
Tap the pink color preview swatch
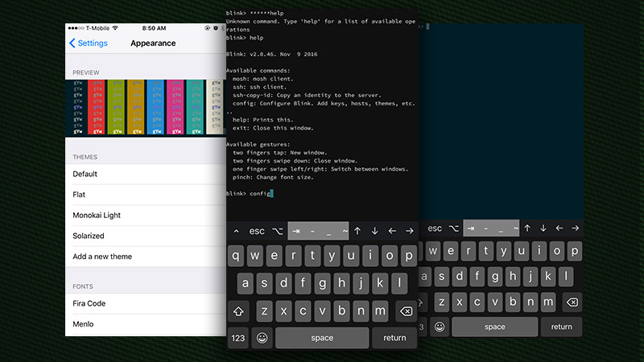tap(175, 107)
